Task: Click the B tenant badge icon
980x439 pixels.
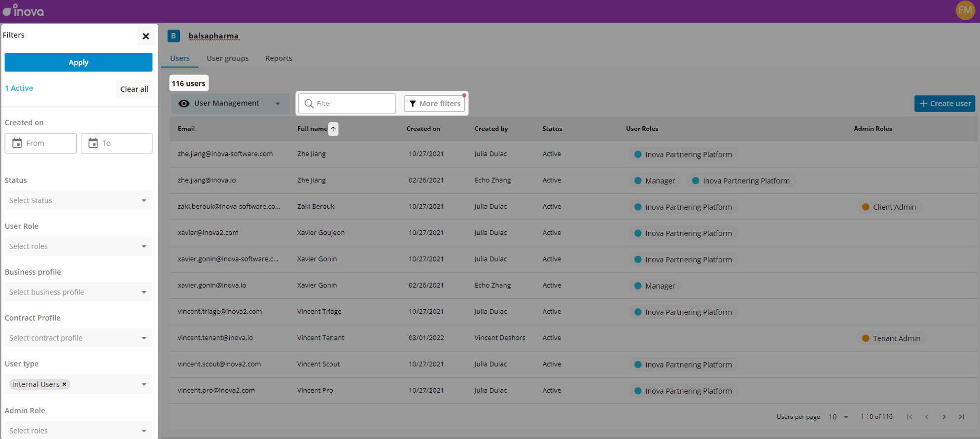Action: [x=174, y=36]
